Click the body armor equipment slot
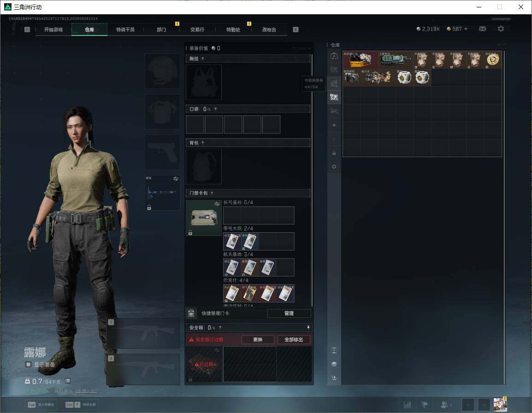This screenshot has width=532, height=413. [163, 112]
